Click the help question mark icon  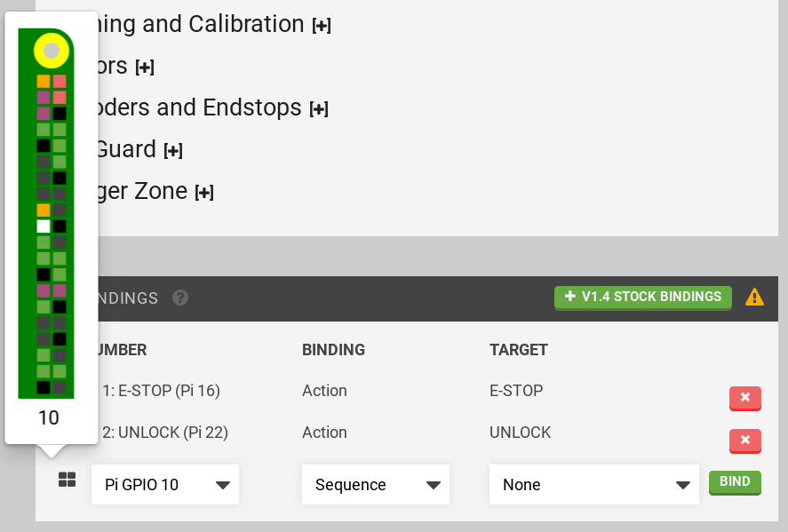(x=180, y=298)
